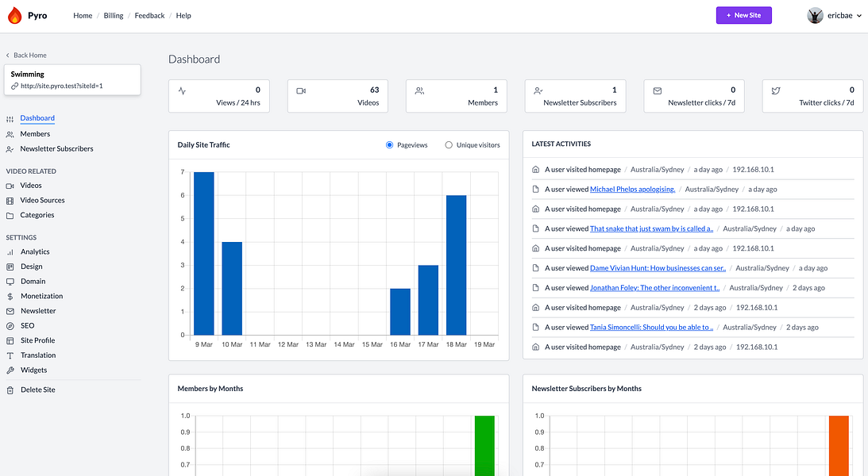Click the 18 Mar blue traffic bar
The height and width of the screenshot is (476, 868).
[x=456, y=265]
